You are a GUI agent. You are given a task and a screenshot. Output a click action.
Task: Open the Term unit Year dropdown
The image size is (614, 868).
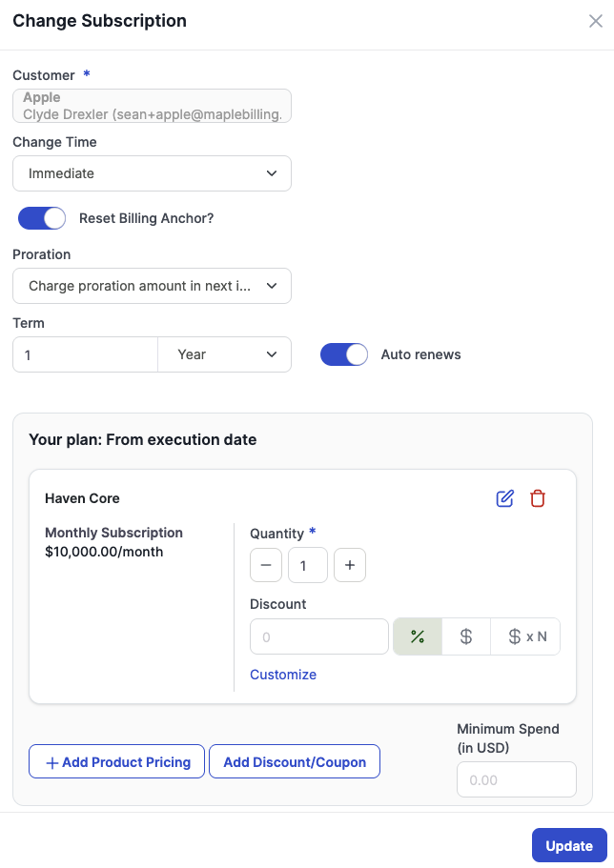(225, 354)
